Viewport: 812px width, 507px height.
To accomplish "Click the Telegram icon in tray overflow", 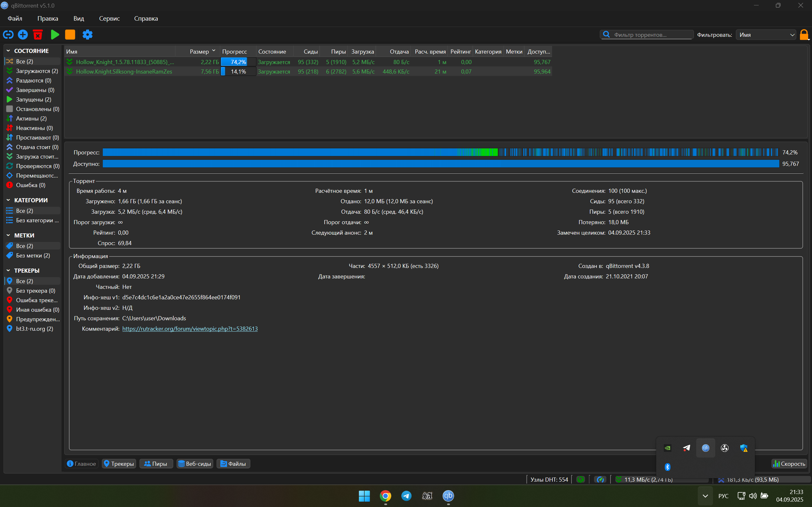I will pyautogui.click(x=687, y=448).
